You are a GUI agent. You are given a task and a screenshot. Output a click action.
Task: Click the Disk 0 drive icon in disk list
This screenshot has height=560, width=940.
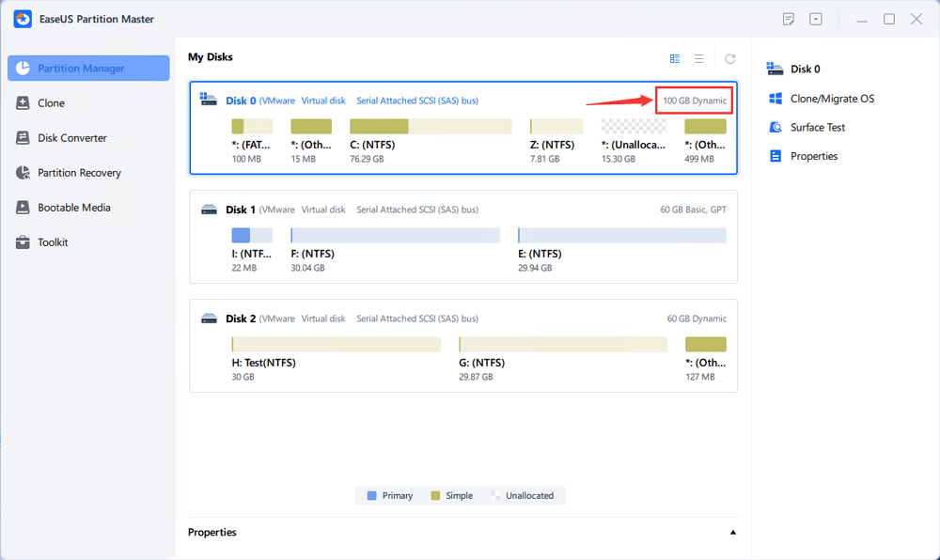pos(209,100)
